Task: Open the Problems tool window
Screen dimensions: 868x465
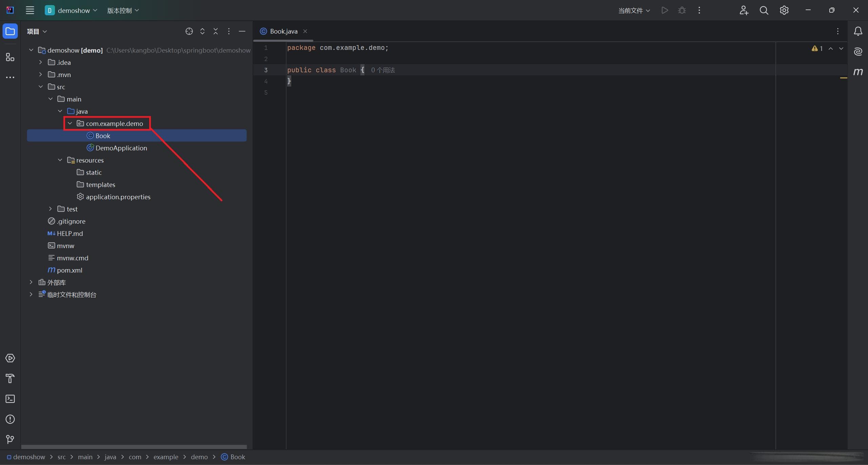Action: coord(10,419)
